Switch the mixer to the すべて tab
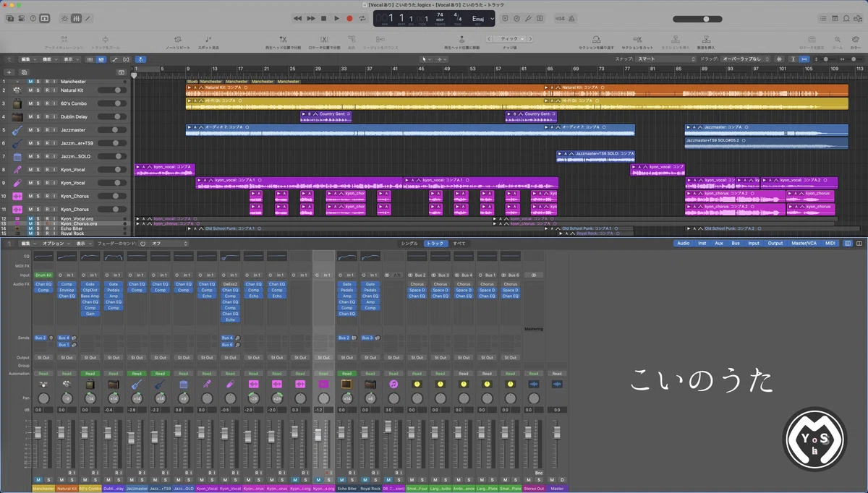This screenshot has height=493, width=868. [x=459, y=244]
